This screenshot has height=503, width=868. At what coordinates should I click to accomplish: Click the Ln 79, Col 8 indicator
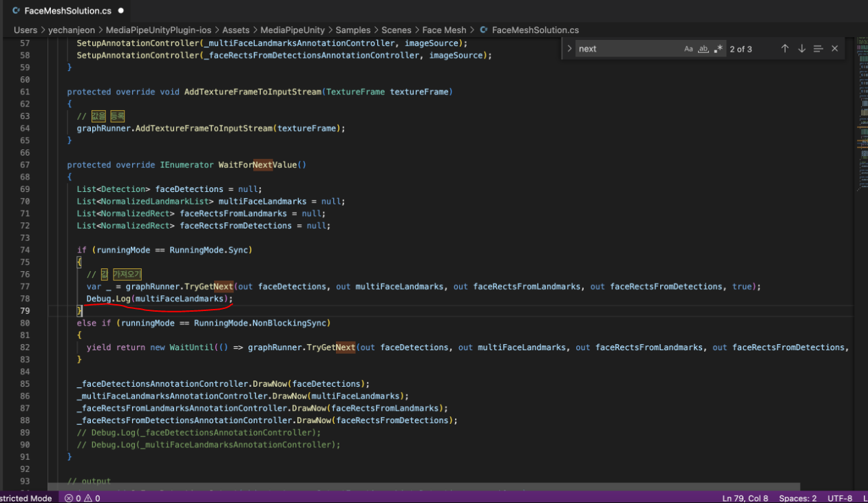click(745, 498)
